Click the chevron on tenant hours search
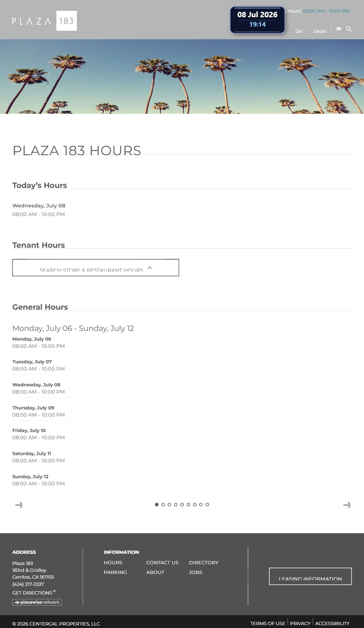Image resolution: width=364 pixels, height=628 pixels. point(150,268)
